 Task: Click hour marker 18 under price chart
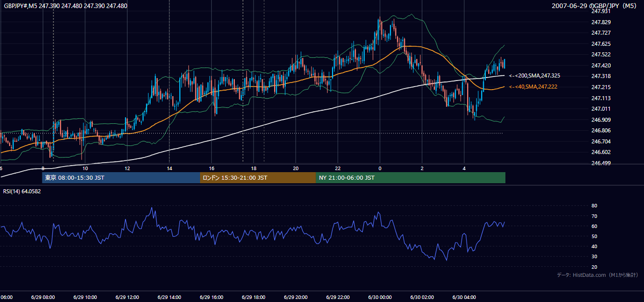(253, 168)
